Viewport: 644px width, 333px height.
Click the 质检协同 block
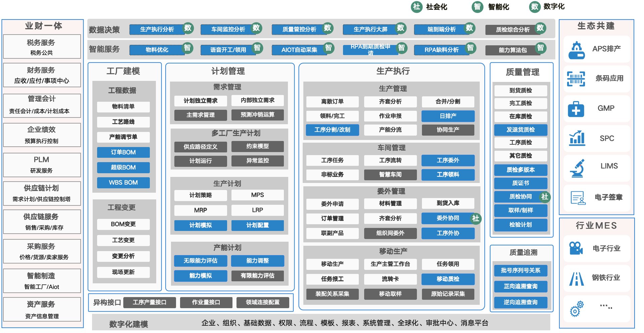point(520,197)
